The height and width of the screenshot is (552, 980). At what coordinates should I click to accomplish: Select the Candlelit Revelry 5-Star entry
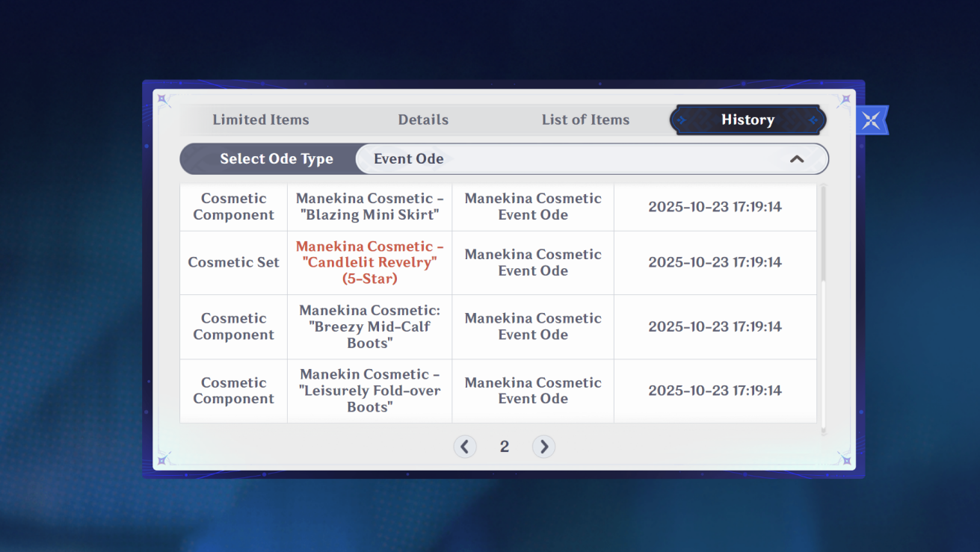click(369, 262)
